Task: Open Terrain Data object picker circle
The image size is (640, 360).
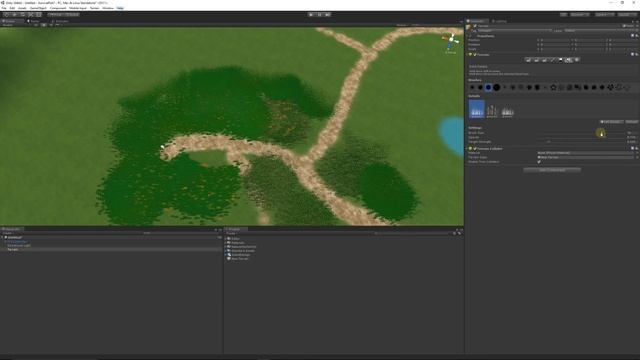Action: pyautogui.click(x=636, y=157)
